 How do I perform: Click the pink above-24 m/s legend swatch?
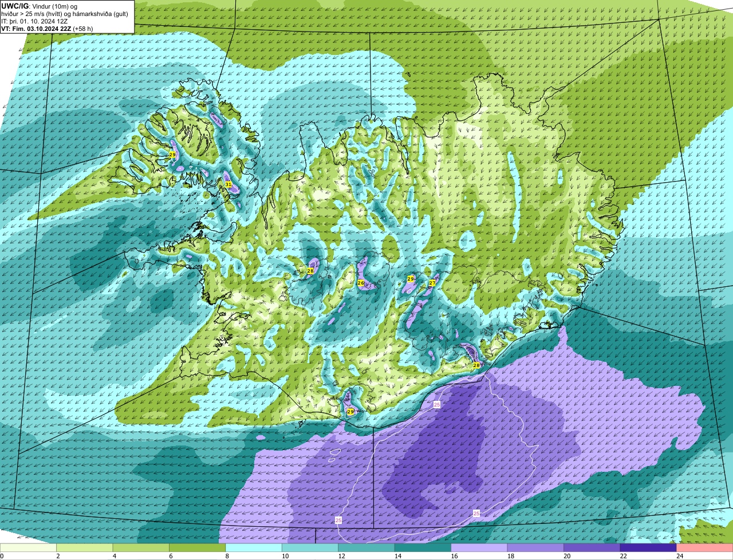(x=705, y=548)
